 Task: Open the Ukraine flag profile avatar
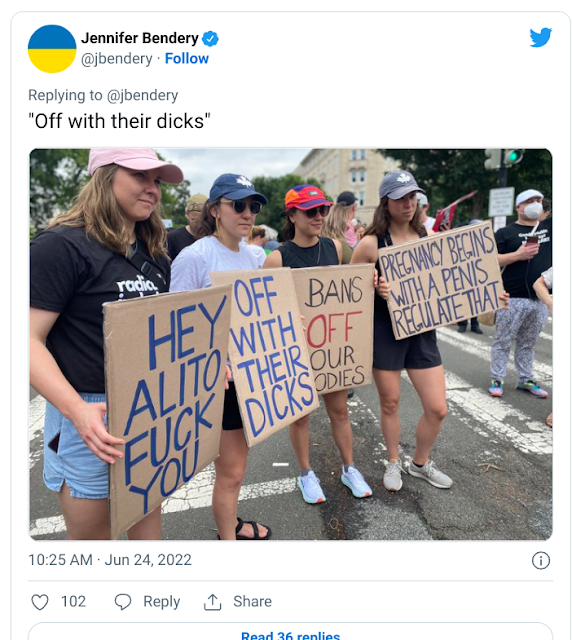click(x=52, y=49)
